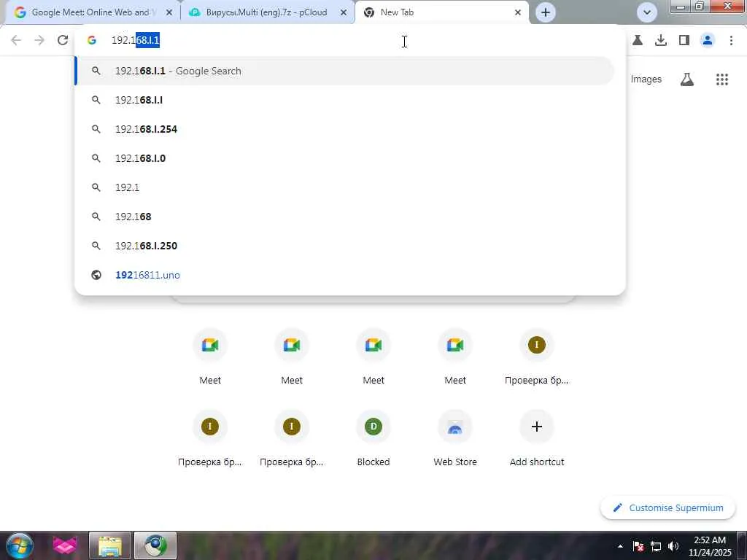747x560 pixels.
Task: Click the taskbar clock 2:52 AM
Action: tap(709, 546)
